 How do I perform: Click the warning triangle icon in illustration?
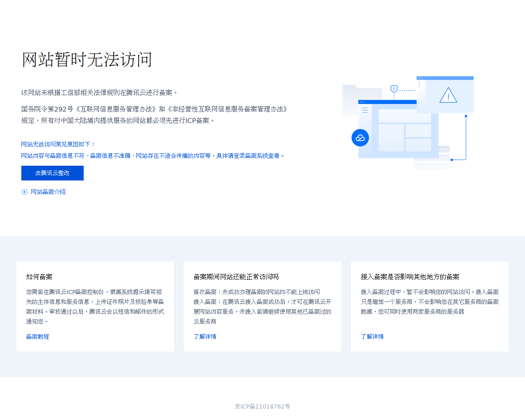pyautogui.click(x=448, y=95)
